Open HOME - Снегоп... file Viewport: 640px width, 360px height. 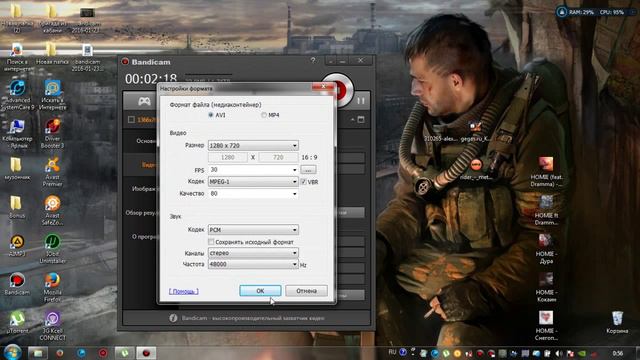point(547,326)
